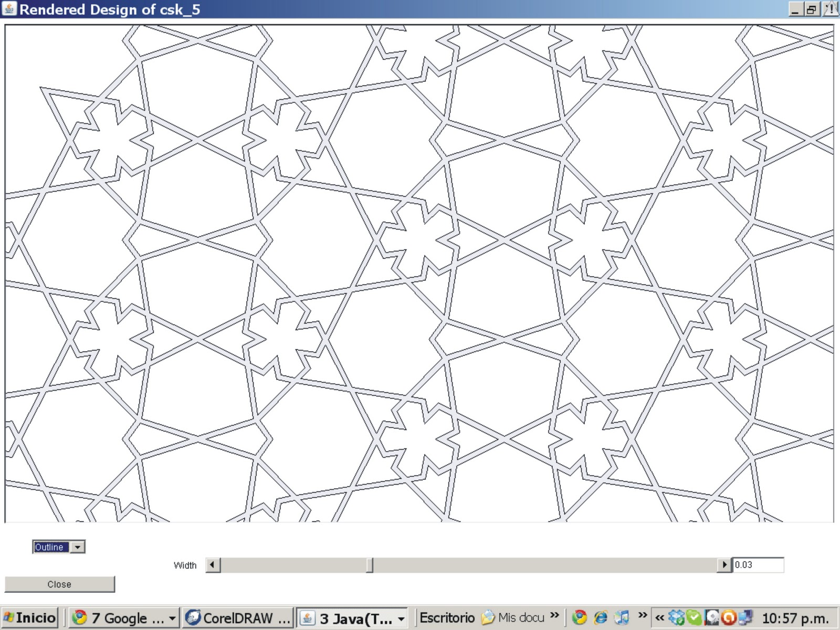
Task: Open the hard disk monitor tray icon
Action: pyautogui.click(x=712, y=617)
